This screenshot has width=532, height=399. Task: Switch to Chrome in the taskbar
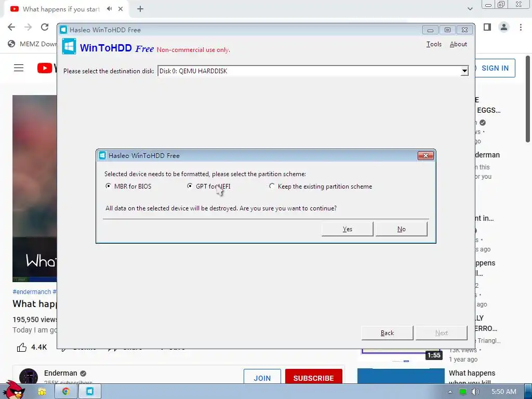point(66,392)
